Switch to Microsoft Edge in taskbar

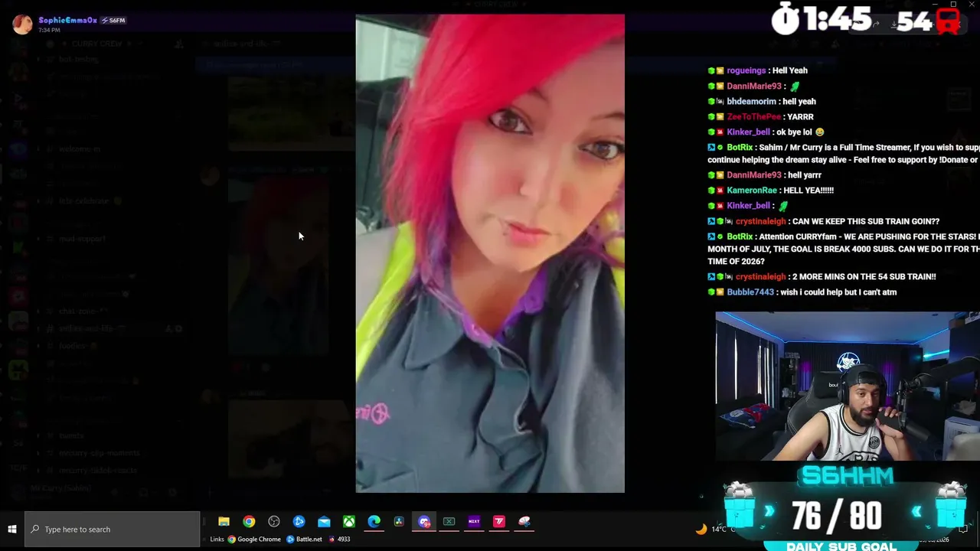(374, 522)
